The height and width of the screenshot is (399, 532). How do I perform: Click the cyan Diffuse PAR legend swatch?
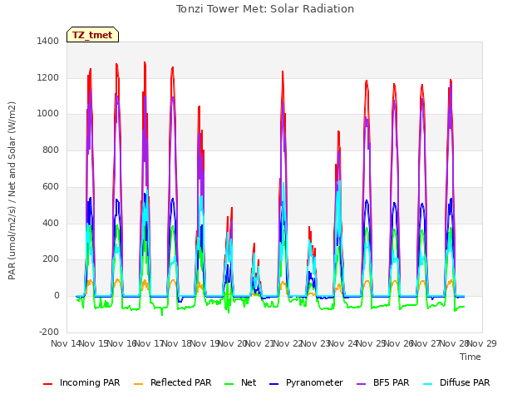[428, 384]
